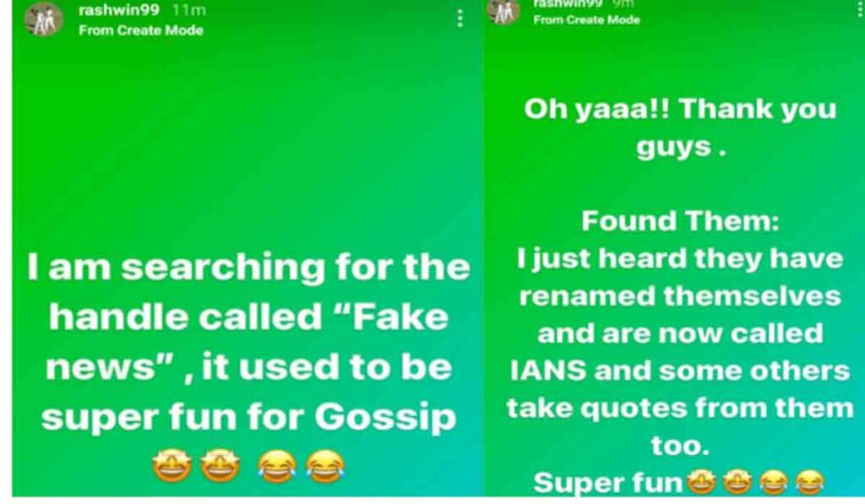
Task: Click the first star-eyes emoji after 'Super fun'
Action: coord(702,483)
